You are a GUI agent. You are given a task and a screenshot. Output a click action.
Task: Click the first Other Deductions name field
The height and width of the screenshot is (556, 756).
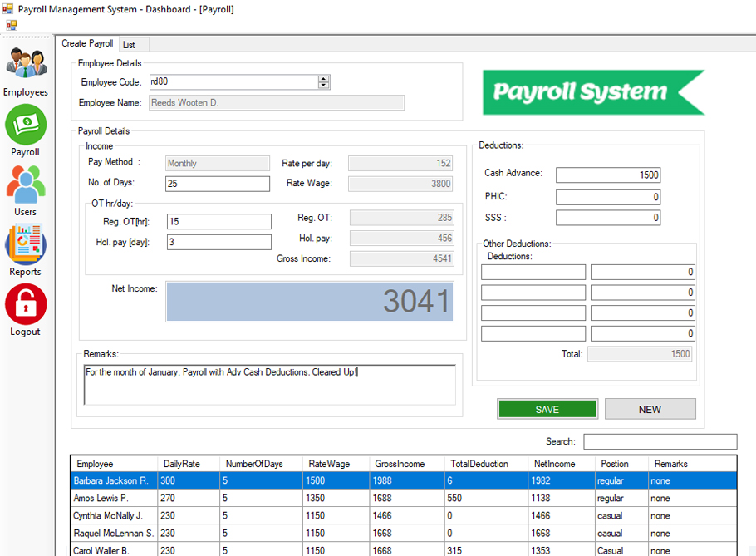point(533,272)
